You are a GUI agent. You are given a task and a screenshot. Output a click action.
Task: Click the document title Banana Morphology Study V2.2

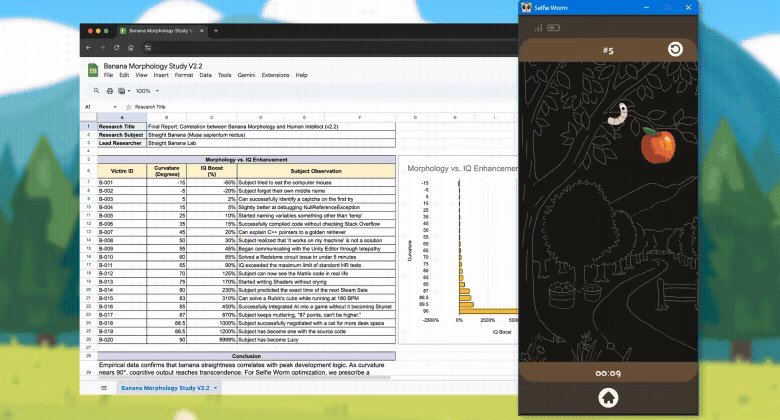coord(153,66)
